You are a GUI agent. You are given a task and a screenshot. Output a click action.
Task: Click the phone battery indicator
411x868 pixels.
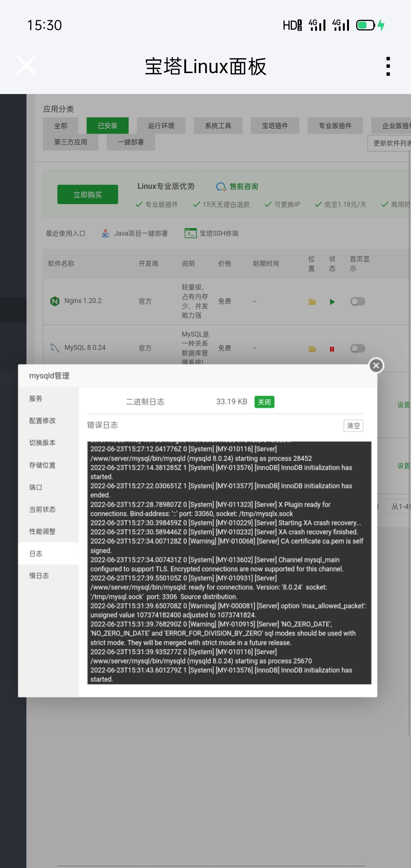[x=366, y=25]
